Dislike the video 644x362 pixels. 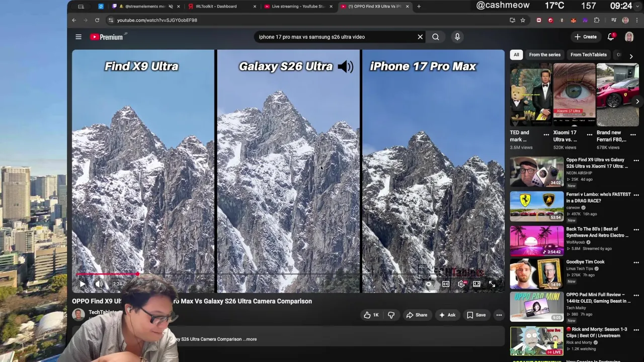tap(391, 315)
